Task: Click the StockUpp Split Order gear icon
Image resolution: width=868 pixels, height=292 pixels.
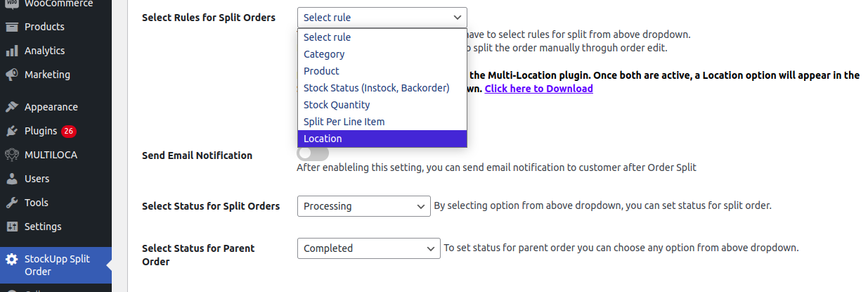Action: (x=11, y=259)
